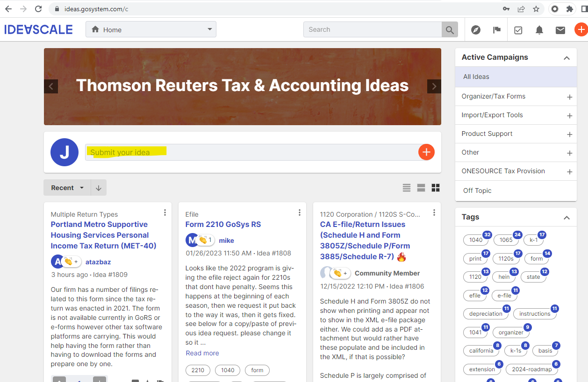Expand ONESOURCE Tax Provision plus icon

pos(569,172)
